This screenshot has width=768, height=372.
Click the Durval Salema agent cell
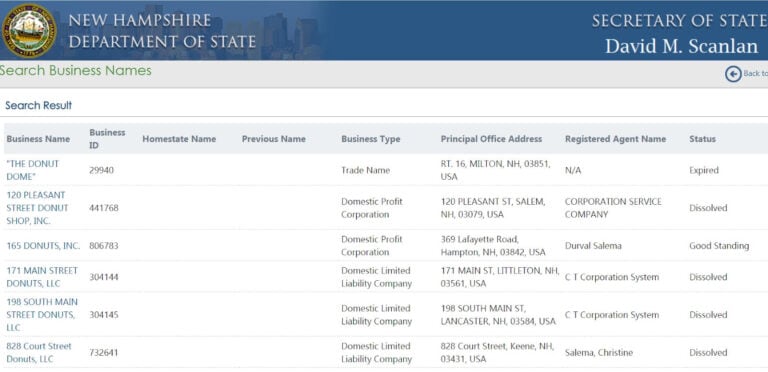pos(593,246)
